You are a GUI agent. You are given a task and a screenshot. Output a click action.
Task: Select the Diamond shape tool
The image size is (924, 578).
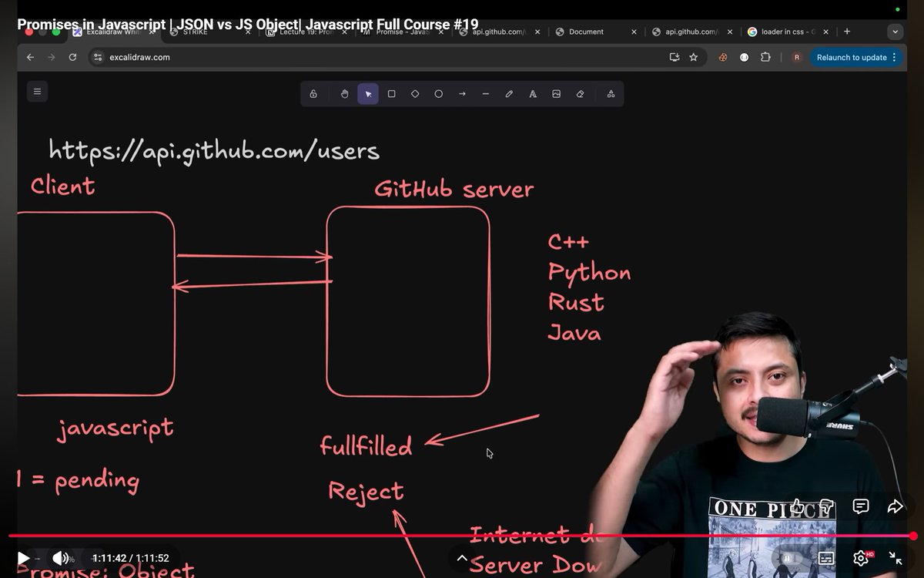[x=415, y=94]
